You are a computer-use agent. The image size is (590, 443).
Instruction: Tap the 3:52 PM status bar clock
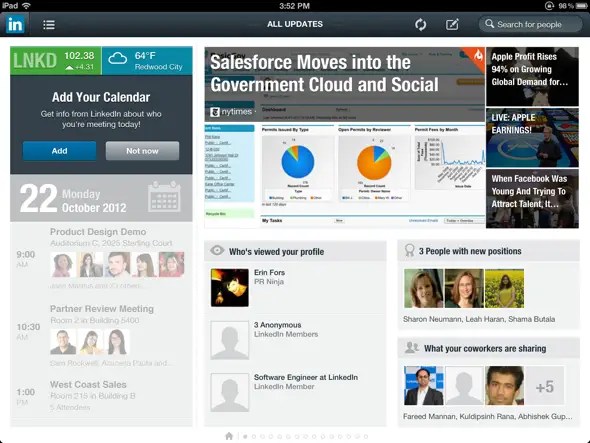295,6
